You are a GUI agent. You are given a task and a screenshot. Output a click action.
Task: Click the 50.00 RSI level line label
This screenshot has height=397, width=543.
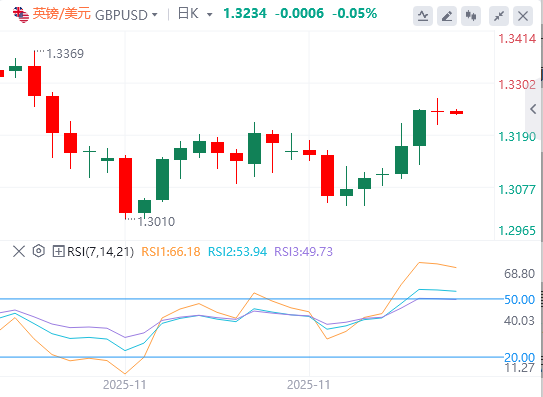519,299
